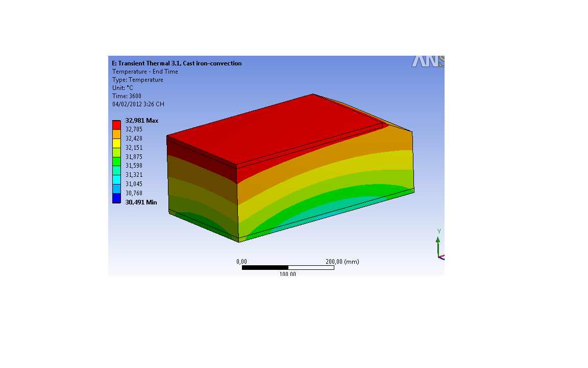
Task: Click the 32,428 legend value label
Action: pos(134,139)
